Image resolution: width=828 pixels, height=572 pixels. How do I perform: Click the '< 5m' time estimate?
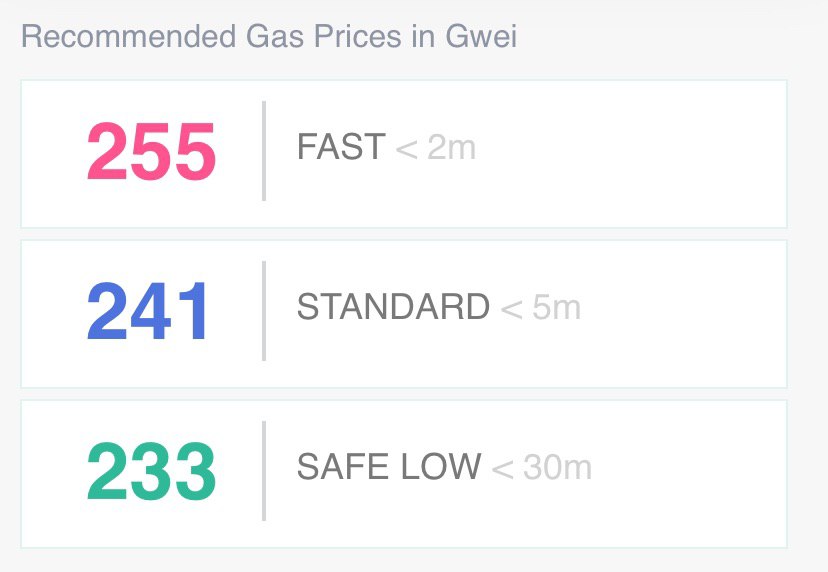pyautogui.click(x=540, y=307)
